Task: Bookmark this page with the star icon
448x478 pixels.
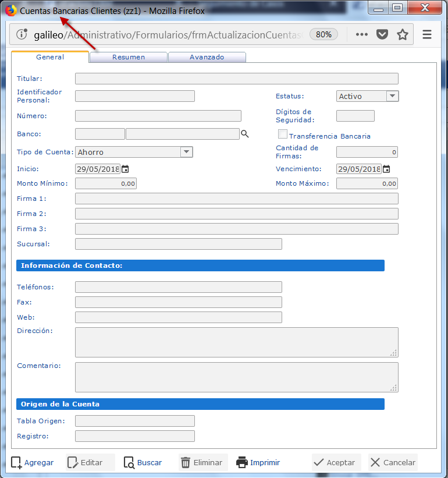Action: (x=402, y=34)
